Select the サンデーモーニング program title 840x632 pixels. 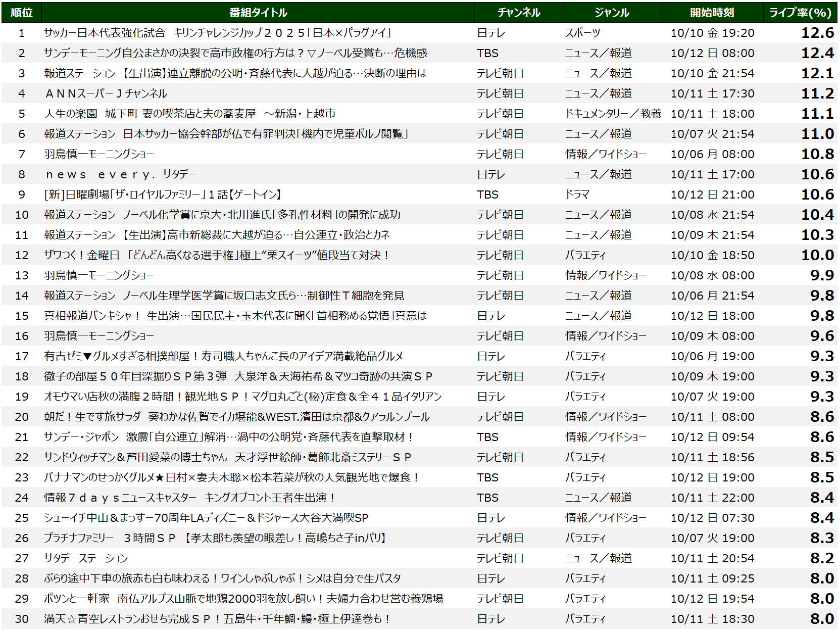pyautogui.click(x=235, y=53)
